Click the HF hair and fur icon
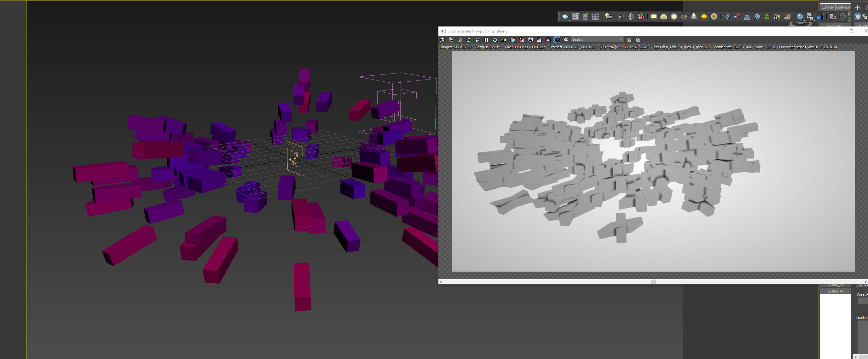 click(x=777, y=16)
